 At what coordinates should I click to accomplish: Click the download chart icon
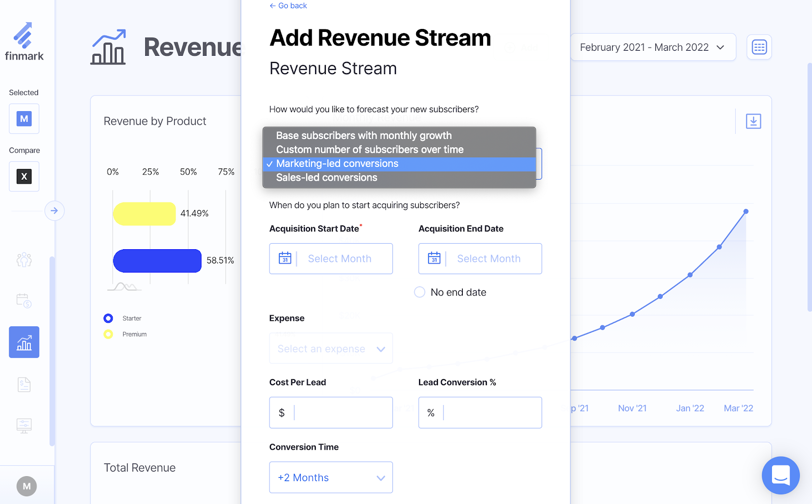point(753,121)
